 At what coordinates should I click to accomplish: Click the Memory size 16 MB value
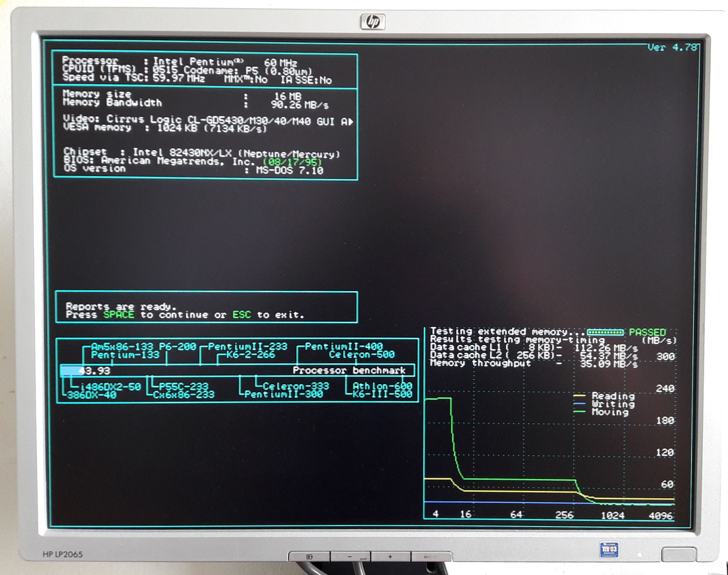point(288,96)
